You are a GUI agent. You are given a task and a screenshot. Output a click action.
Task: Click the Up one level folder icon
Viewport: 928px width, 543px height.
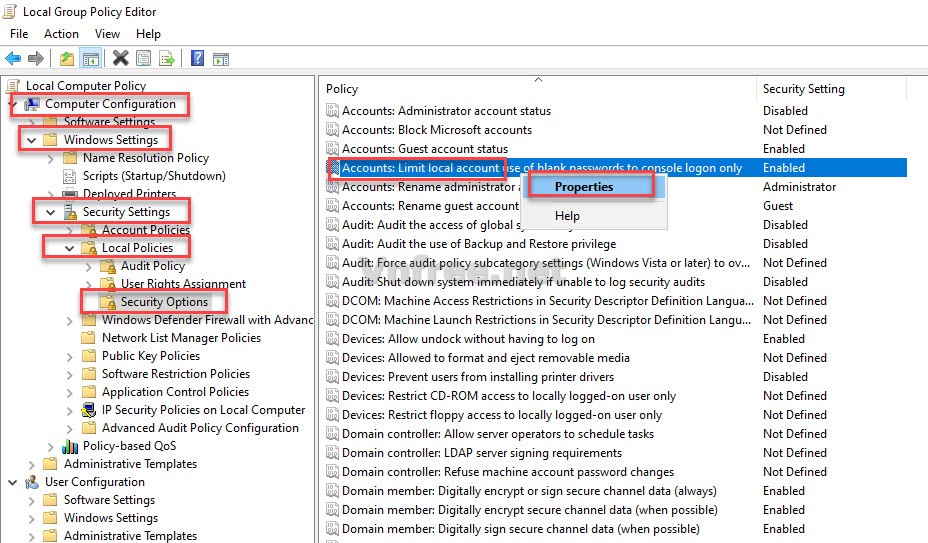(x=67, y=58)
